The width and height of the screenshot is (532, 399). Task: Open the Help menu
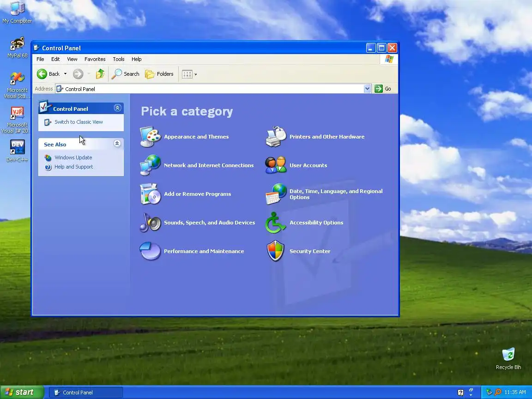[136, 59]
